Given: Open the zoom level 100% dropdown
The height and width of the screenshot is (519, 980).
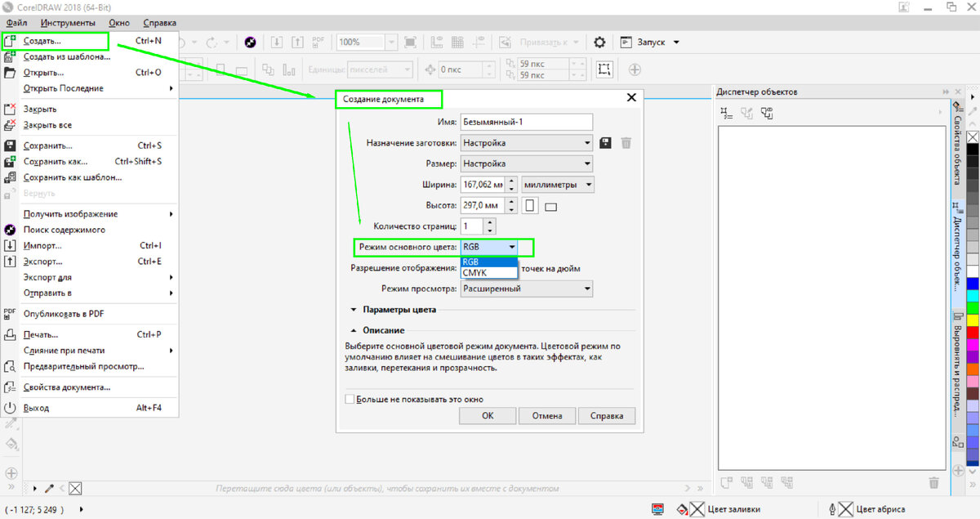Looking at the screenshot, I should [390, 42].
